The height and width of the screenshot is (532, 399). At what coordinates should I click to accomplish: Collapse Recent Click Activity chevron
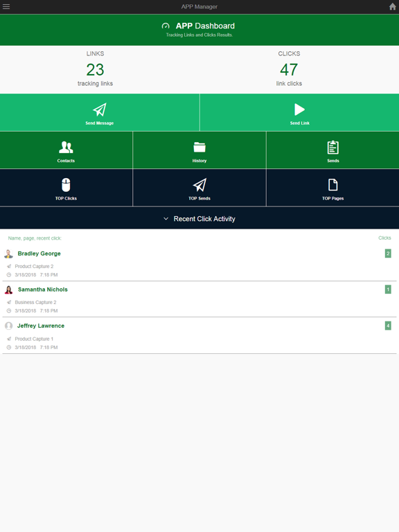click(x=166, y=219)
